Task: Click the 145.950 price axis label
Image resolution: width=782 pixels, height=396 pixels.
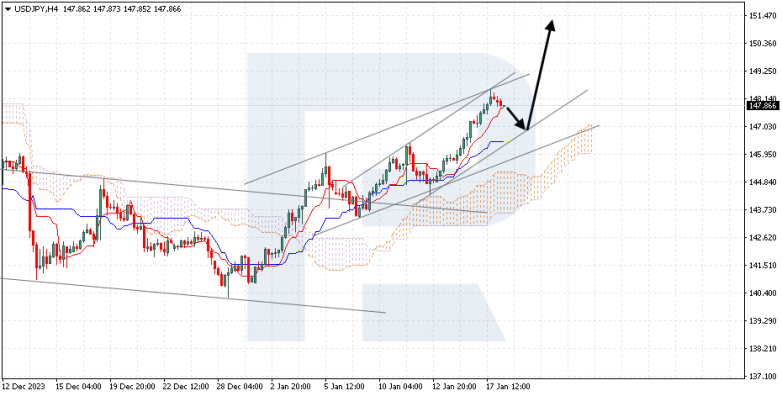Action: (x=764, y=155)
